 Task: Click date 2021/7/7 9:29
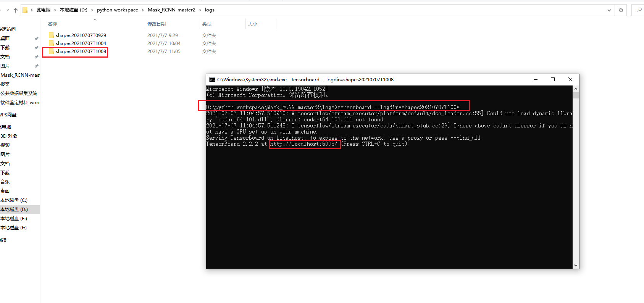tap(163, 35)
